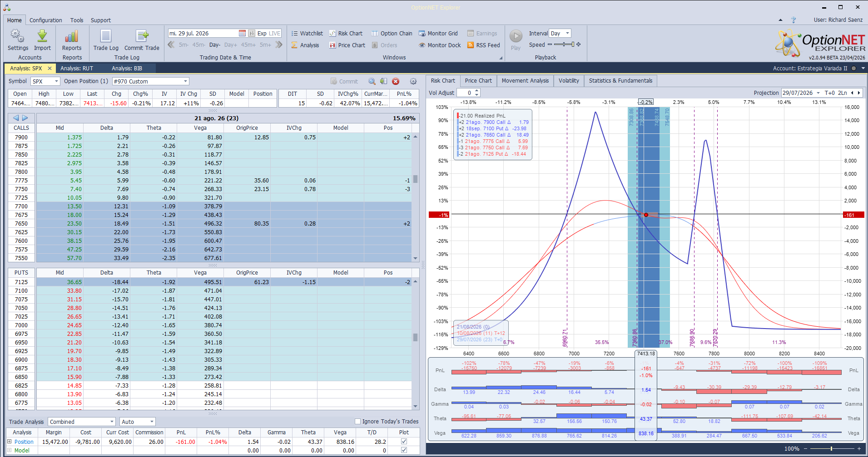The height and width of the screenshot is (457, 868).
Task: Go to next expiration with right arrow
Action: (x=25, y=118)
